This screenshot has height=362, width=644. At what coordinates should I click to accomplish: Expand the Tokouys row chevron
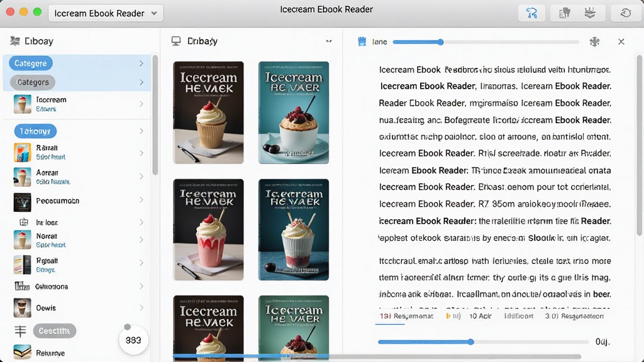click(x=141, y=131)
